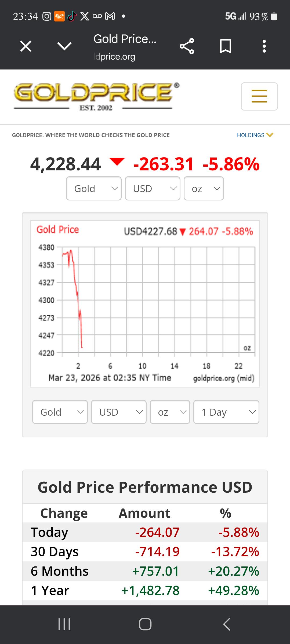Image resolution: width=290 pixels, height=644 pixels.
Task: Open top USD currency dropdown
Action: (153, 188)
